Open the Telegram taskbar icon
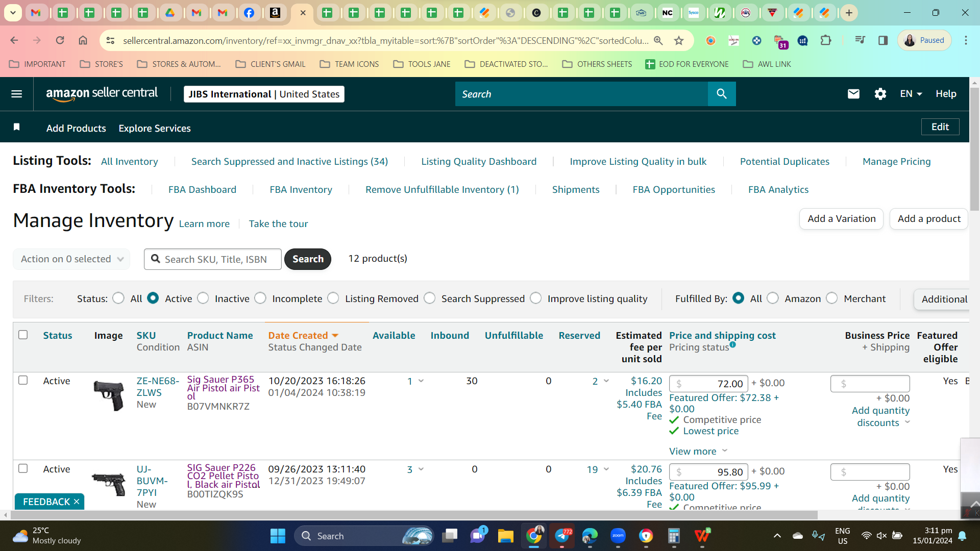980x551 pixels. click(562, 536)
